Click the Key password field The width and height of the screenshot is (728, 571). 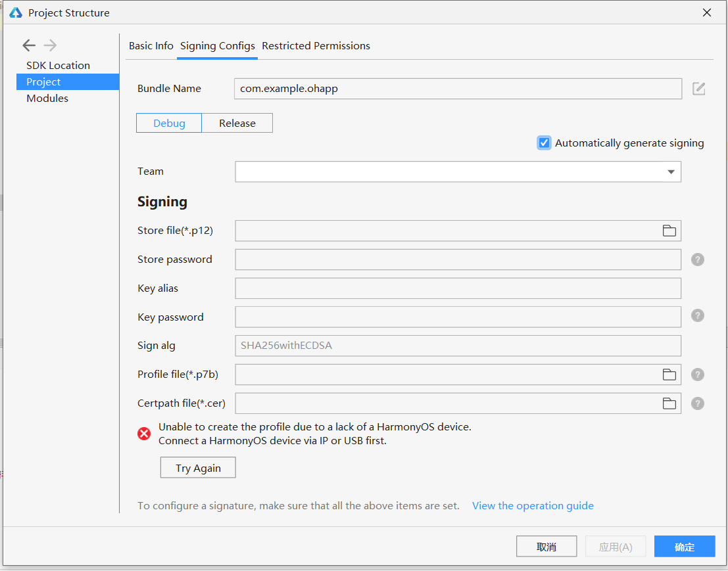tap(458, 317)
